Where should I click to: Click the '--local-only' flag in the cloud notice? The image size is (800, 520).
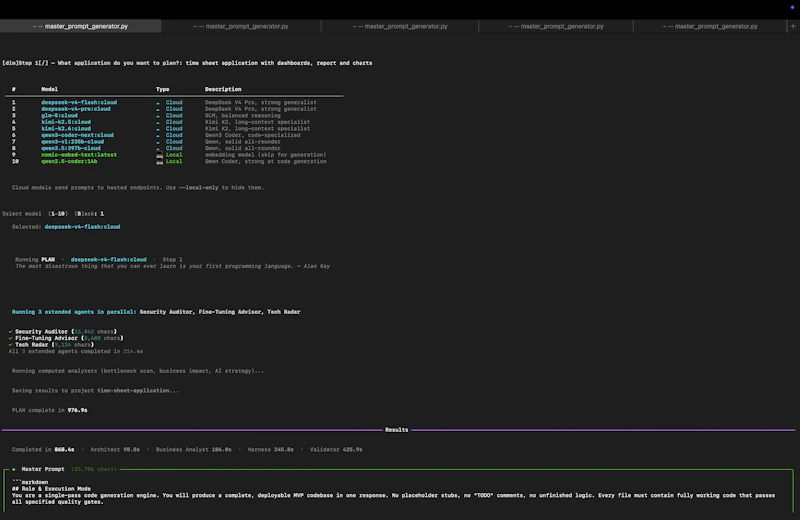(x=198, y=188)
